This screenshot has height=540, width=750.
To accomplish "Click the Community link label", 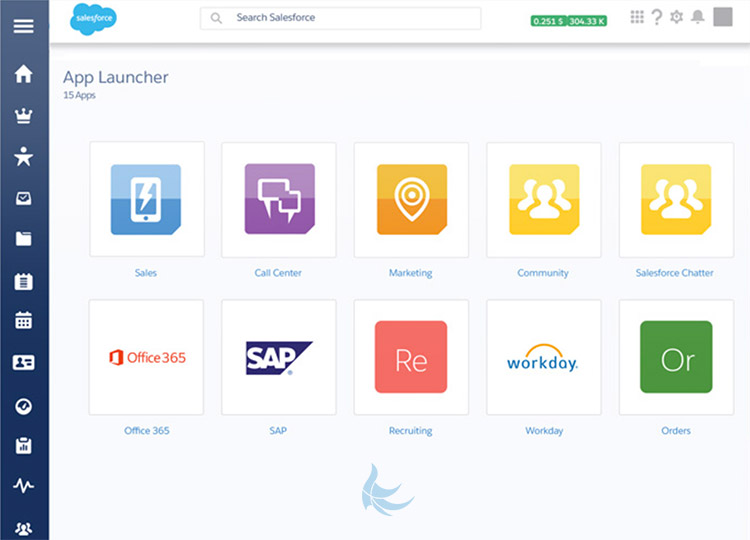I will (543, 273).
